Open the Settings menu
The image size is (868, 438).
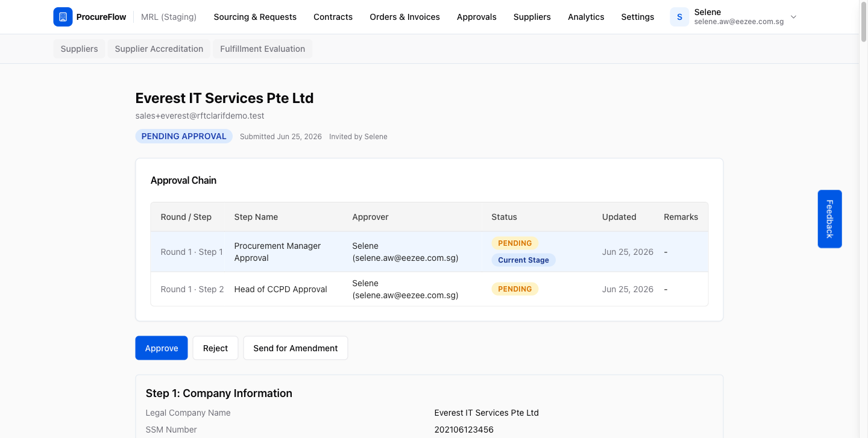coord(637,17)
